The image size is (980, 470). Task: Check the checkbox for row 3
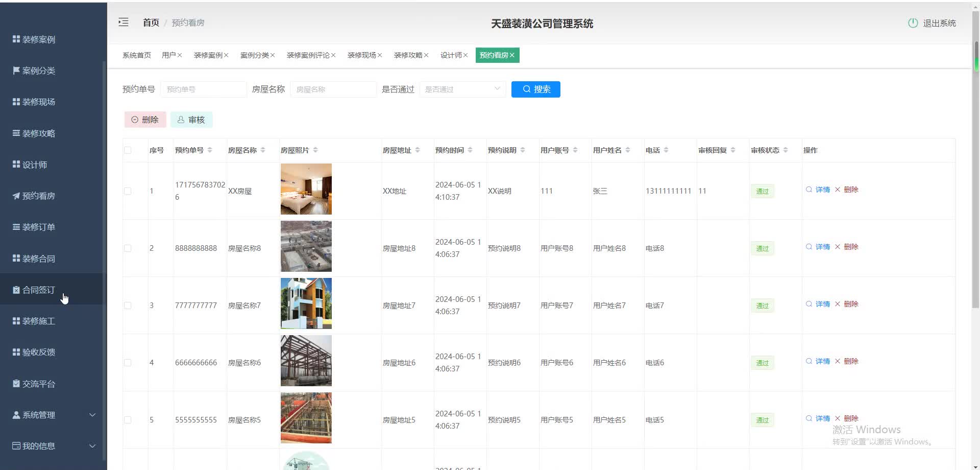(128, 306)
